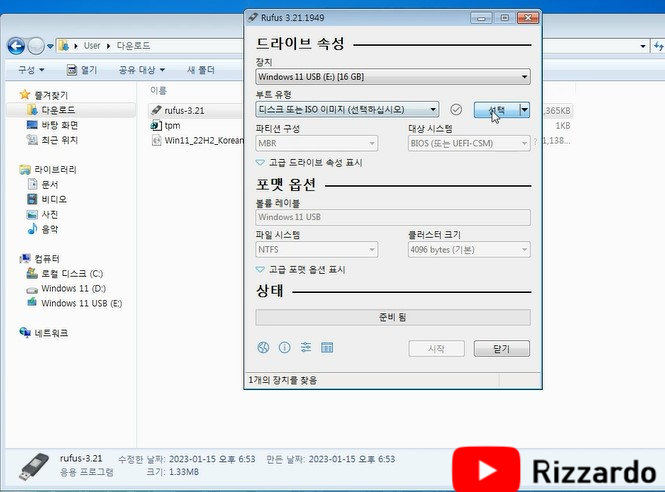Open the 공유 대상 share menu
Screen dimensions: 665x492
pos(141,70)
